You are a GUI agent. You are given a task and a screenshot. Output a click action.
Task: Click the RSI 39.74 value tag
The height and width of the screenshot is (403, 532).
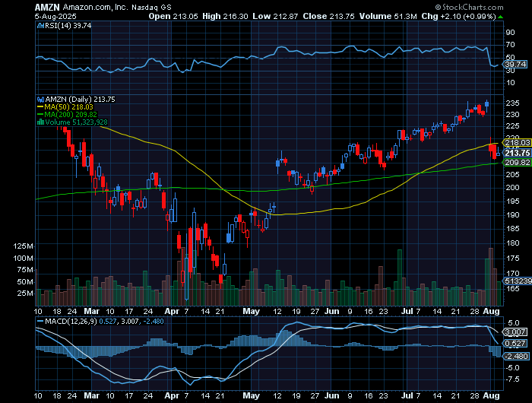click(515, 64)
